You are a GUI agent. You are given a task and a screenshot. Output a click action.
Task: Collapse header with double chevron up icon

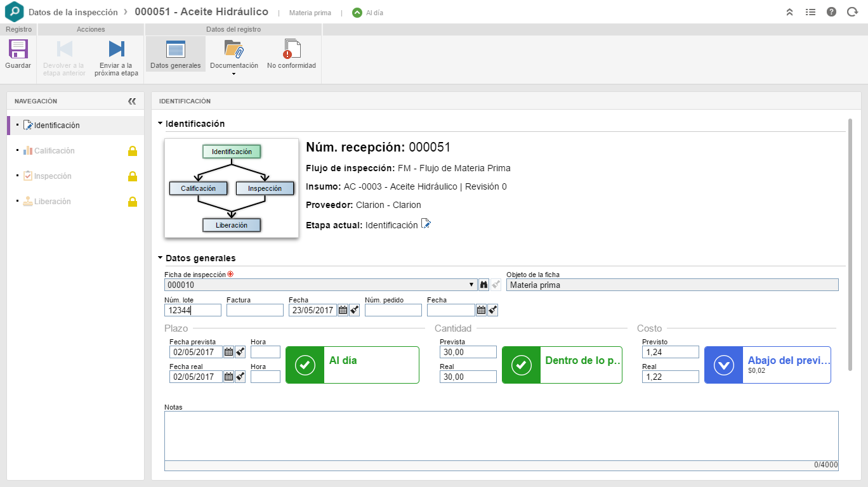(x=790, y=12)
